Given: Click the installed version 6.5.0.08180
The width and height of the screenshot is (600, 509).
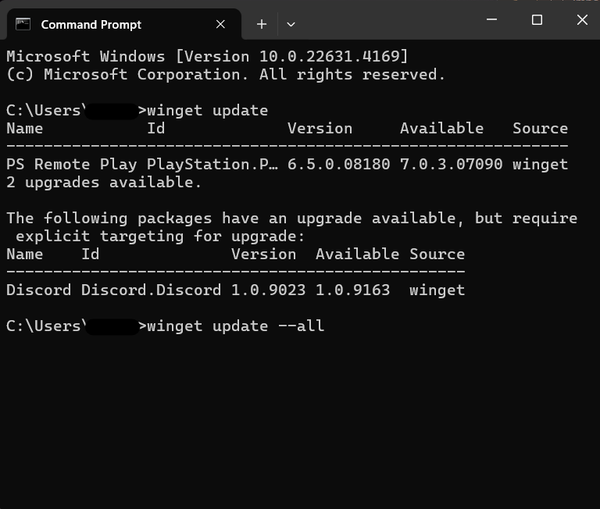Looking at the screenshot, I should tap(339, 164).
